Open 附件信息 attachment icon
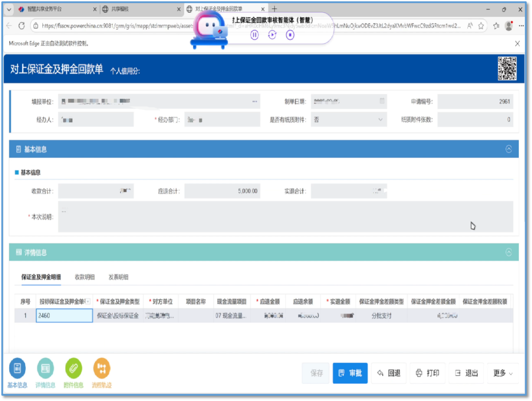532x401 pixels. pyautogui.click(x=73, y=373)
